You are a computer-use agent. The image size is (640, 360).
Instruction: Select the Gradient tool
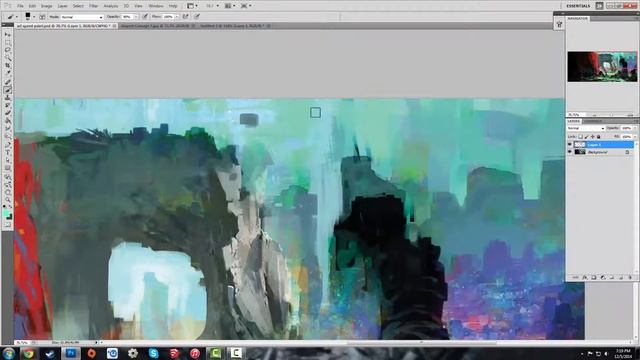[x=8, y=121]
